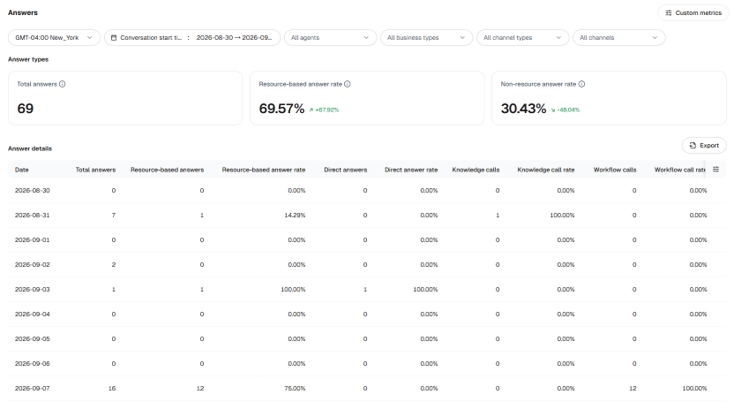Select the 2026-09-02 date cell
The width and height of the screenshot is (734, 402).
pos(32,265)
